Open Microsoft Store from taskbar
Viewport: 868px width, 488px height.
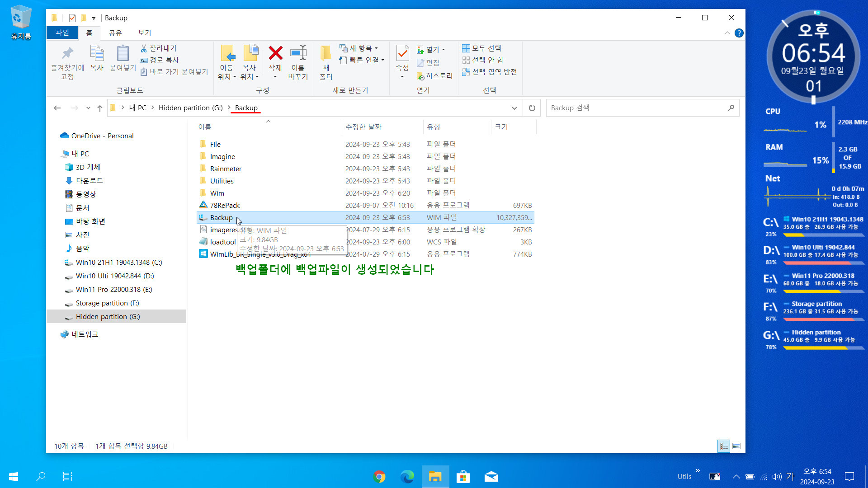pyautogui.click(x=463, y=477)
